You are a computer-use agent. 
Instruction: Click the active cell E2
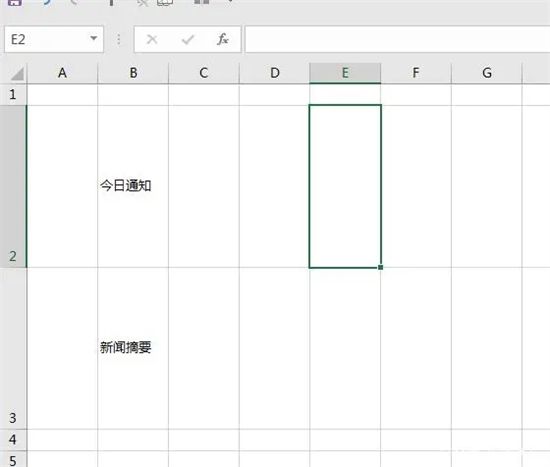[345, 186]
